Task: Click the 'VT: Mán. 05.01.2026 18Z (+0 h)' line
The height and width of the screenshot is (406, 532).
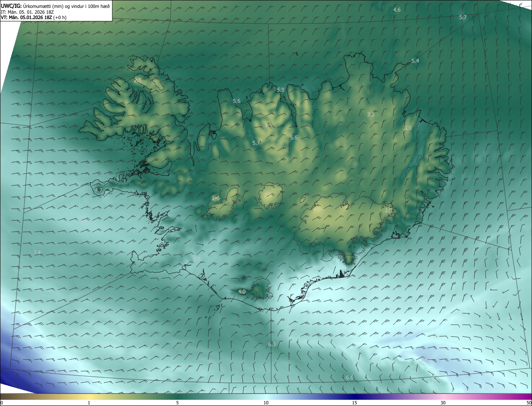Action: coord(34,17)
